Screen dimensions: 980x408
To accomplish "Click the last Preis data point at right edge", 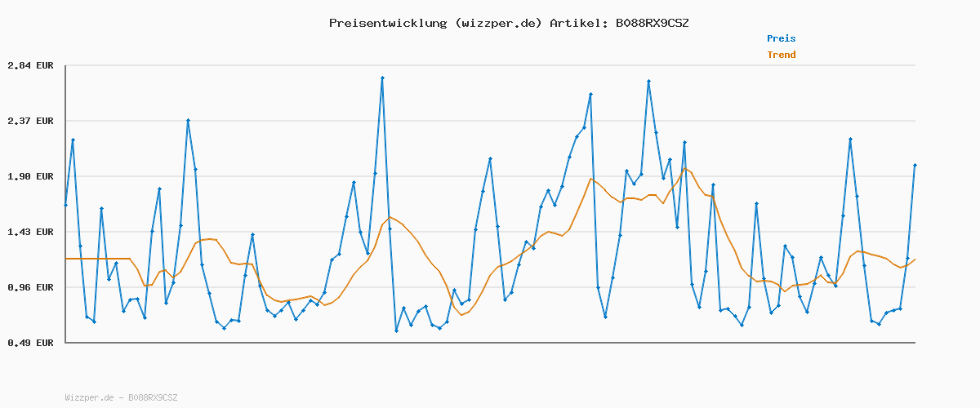I will (x=915, y=165).
